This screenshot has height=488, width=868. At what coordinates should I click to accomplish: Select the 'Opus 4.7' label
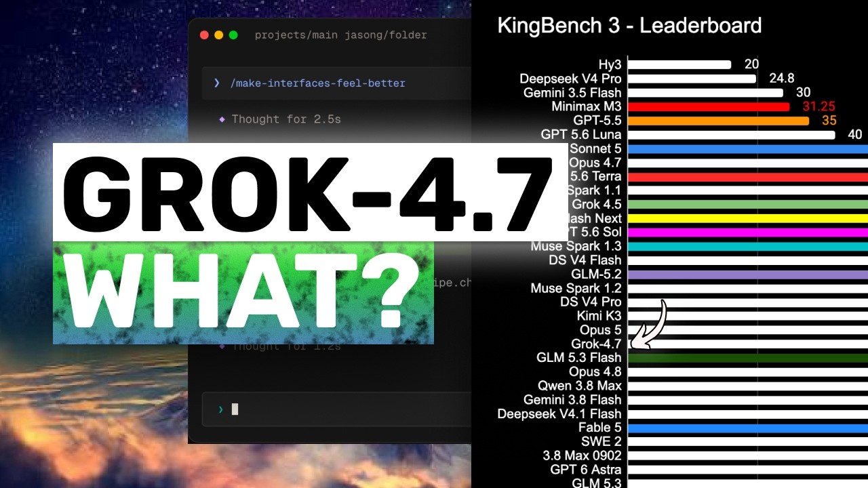coord(595,163)
